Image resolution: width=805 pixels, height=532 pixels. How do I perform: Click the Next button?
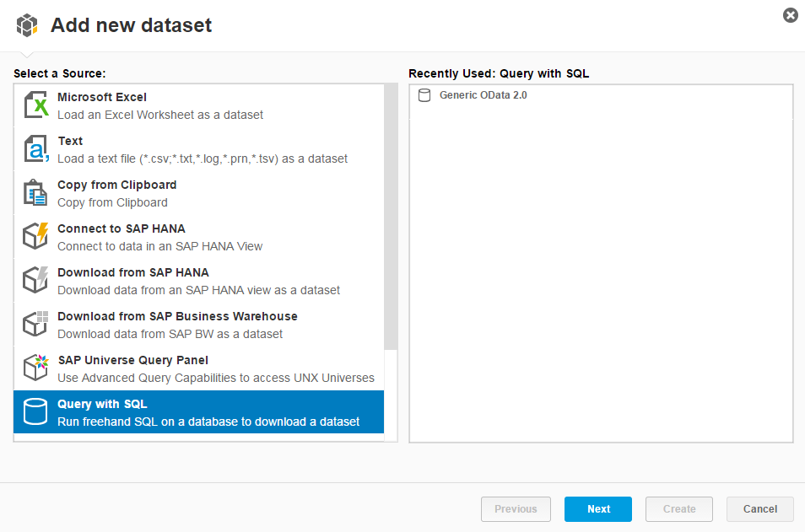(x=598, y=509)
